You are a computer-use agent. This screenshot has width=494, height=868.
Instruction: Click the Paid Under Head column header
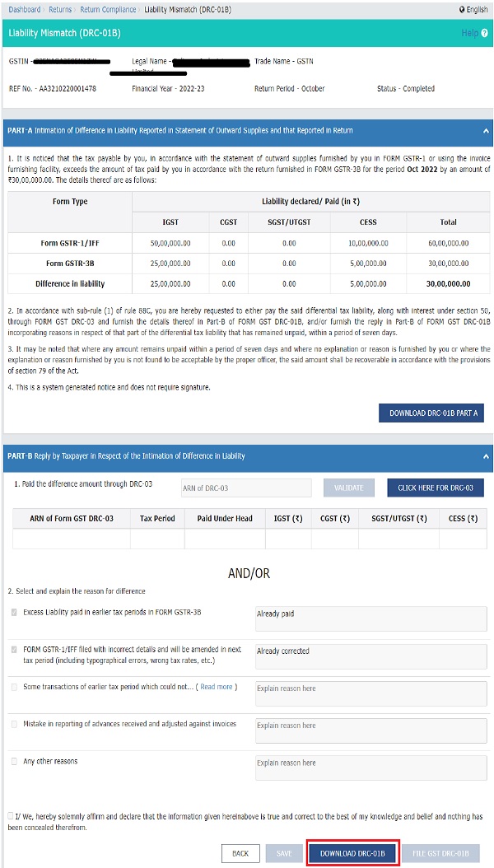[225, 519]
